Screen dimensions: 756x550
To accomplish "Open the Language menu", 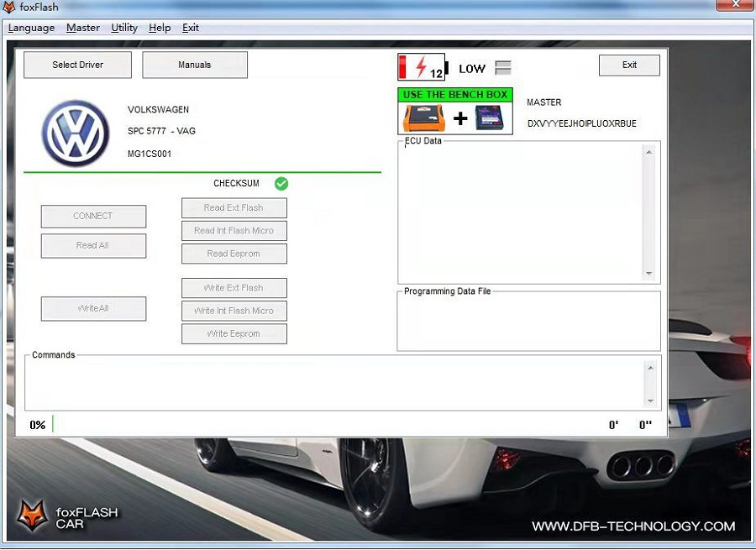I will [x=31, y=28].
